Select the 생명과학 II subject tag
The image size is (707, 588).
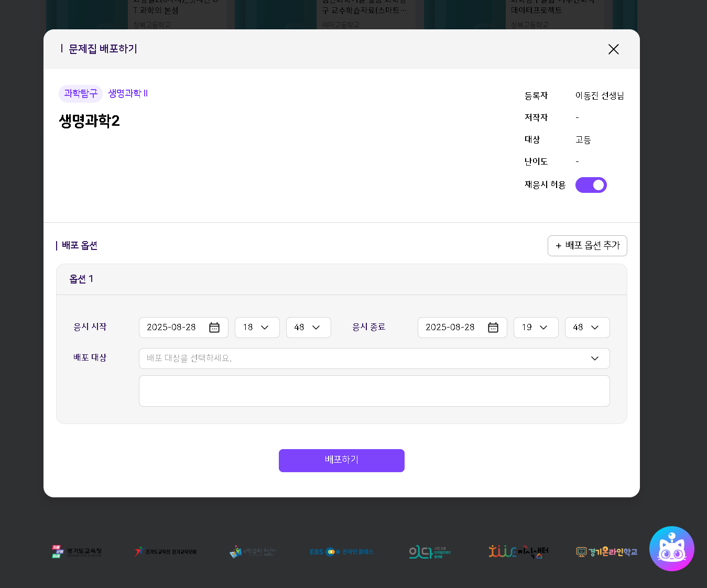128,94
